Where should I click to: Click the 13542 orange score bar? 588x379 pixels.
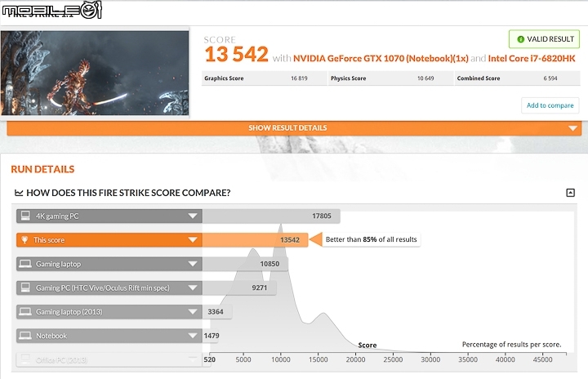(255, 240)
